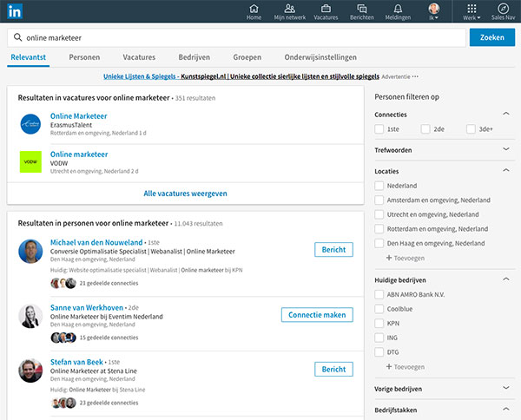Check Utrecht en omgeving location filter

click(x=379, y=214)
